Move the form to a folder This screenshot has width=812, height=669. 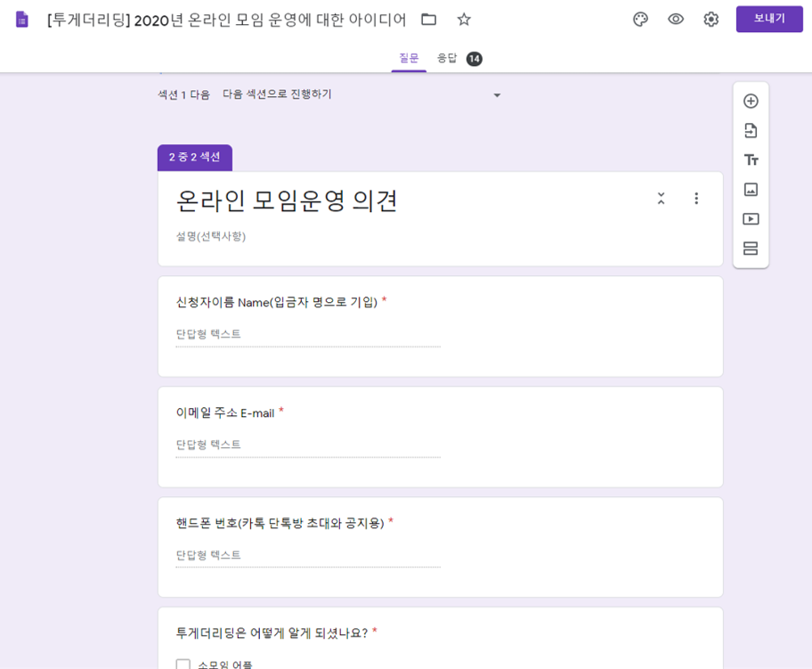point(428,19)
